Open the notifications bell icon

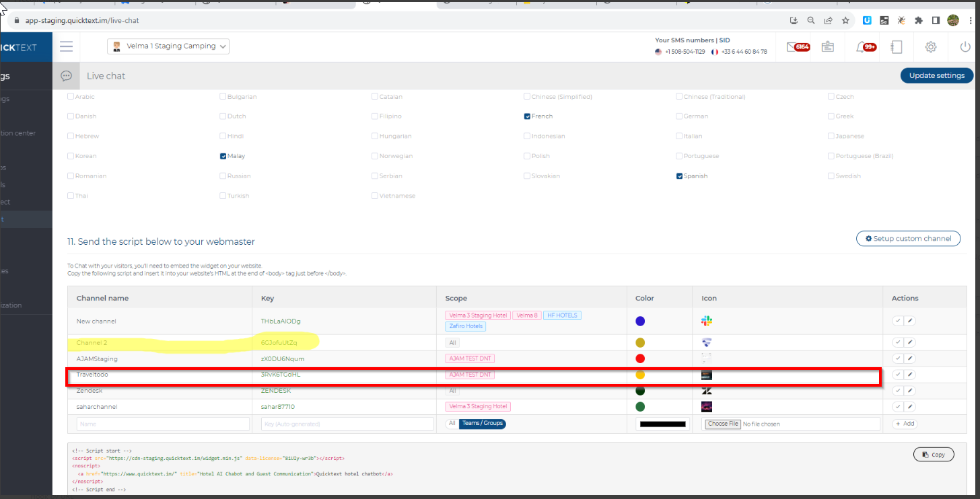click(x=861, y=47)
